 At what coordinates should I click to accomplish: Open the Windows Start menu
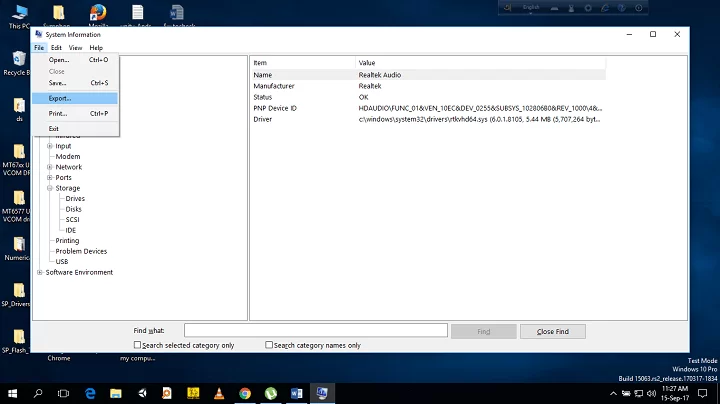pos(12,393)
